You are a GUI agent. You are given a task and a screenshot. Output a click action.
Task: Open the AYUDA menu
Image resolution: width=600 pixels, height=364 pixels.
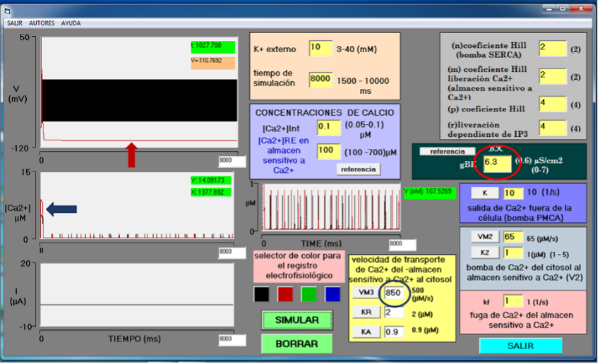(71, 23)
